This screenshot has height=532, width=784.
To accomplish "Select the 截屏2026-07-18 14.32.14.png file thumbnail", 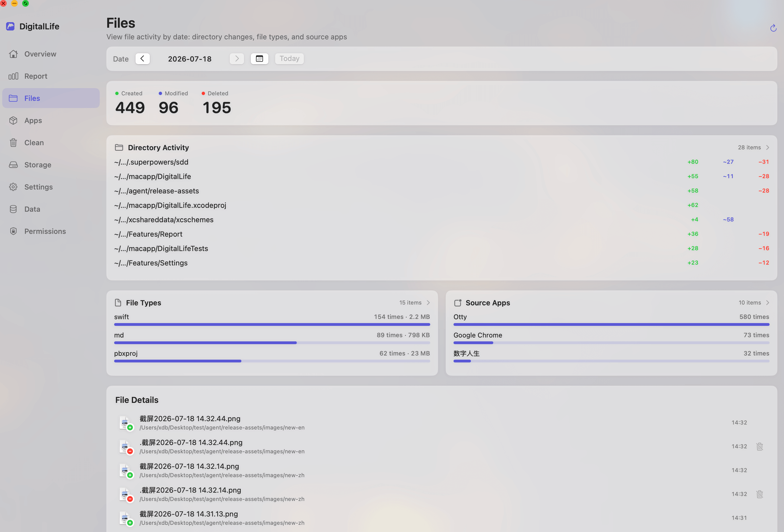I will (x=126, y=470).
